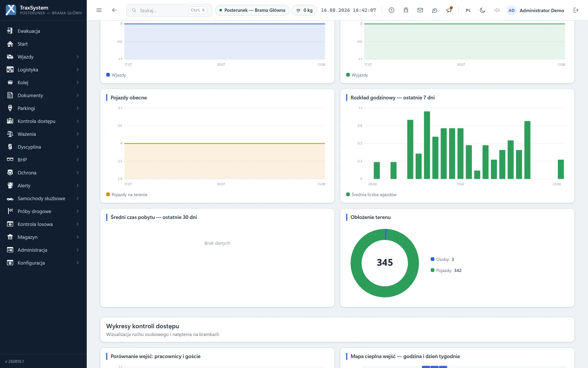Open the Administracja menu item

[x=43, y=250]
